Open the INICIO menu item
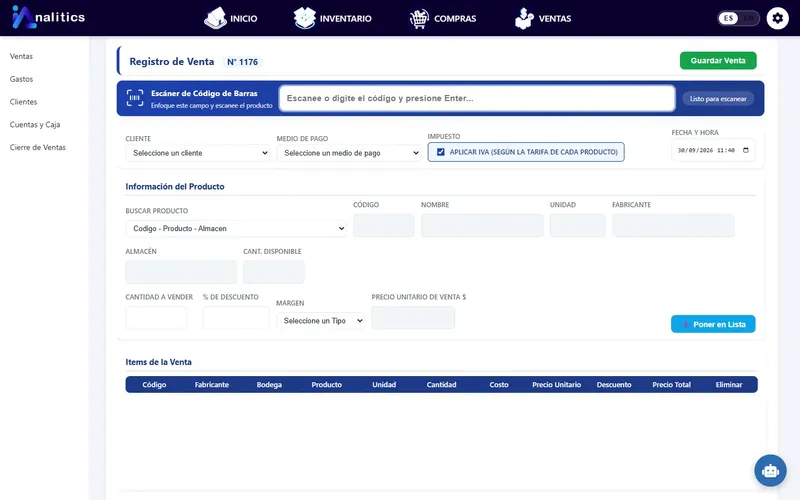 243,19
